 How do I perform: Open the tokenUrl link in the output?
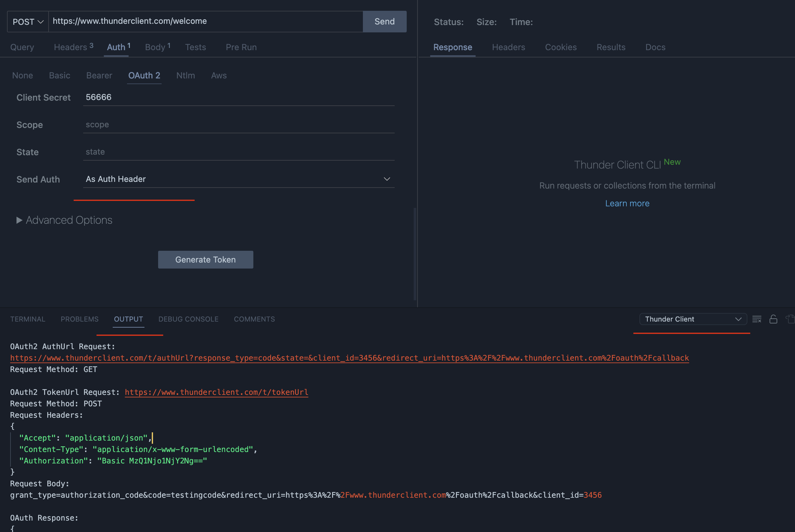click(x=216, y=392)
